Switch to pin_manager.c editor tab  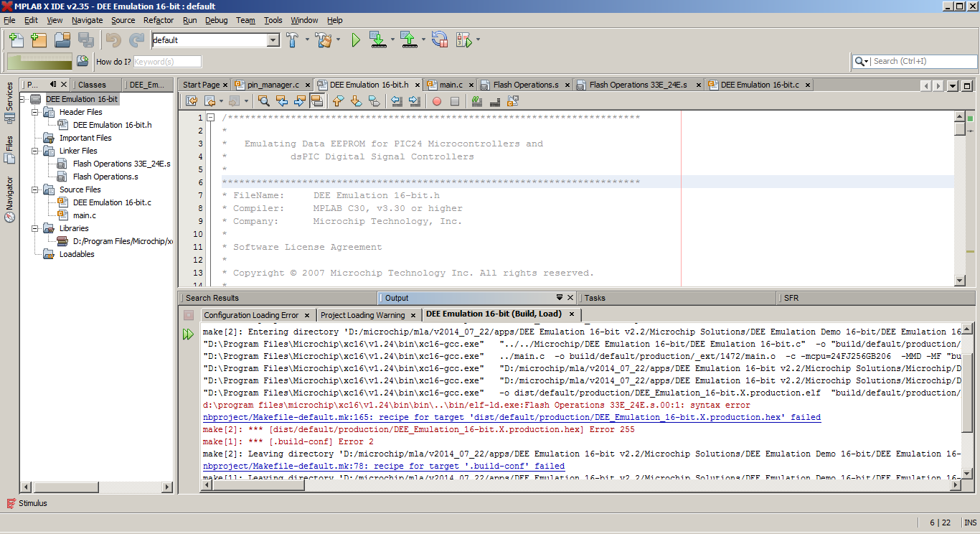tap(273, 85)
